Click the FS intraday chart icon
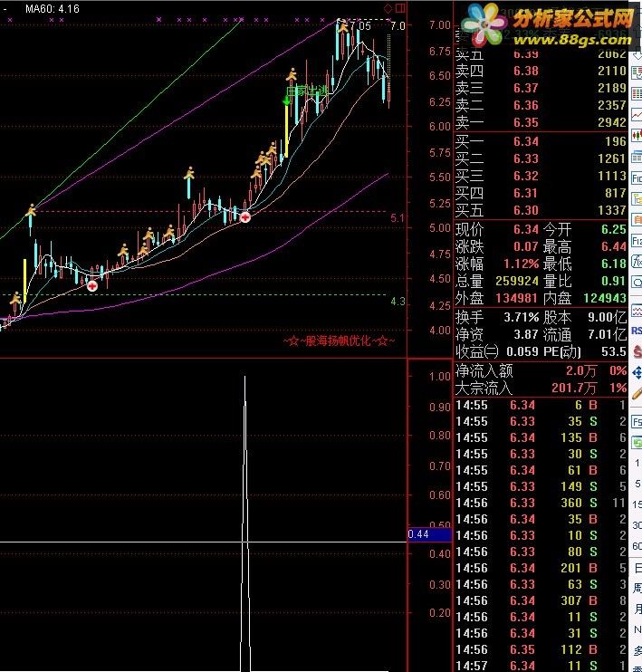Screen dimensions: 642x672 click(x=637, y=422)
